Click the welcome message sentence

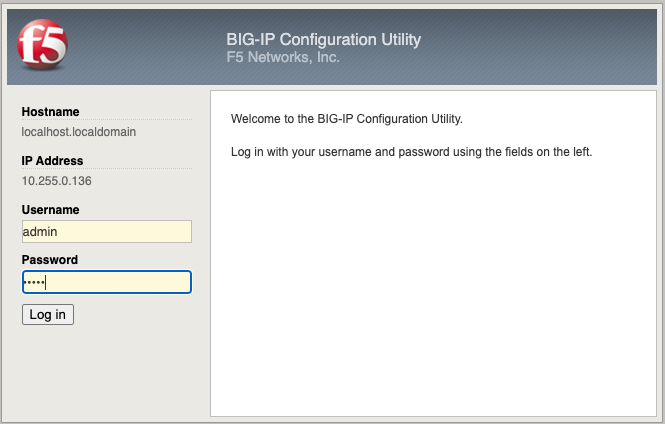click(x=346, y=119)
